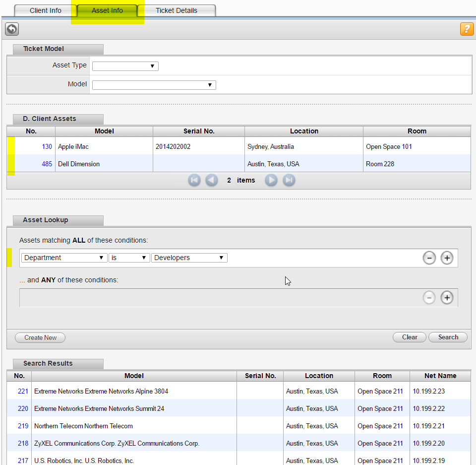The image size is (476, 465).
Task: Go to previous page of client assets
Action: [x=212, y=180]
